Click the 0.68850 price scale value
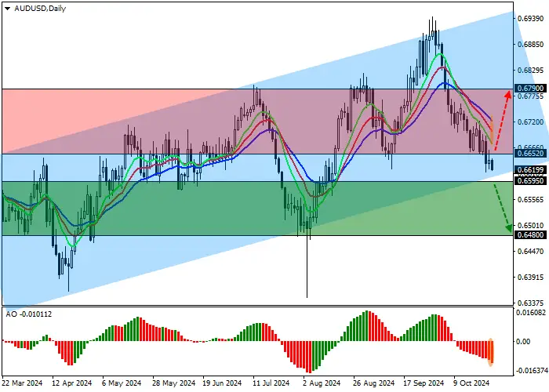Image resolution: width=549 pixels, height=392 pixels. coord(530,45)
